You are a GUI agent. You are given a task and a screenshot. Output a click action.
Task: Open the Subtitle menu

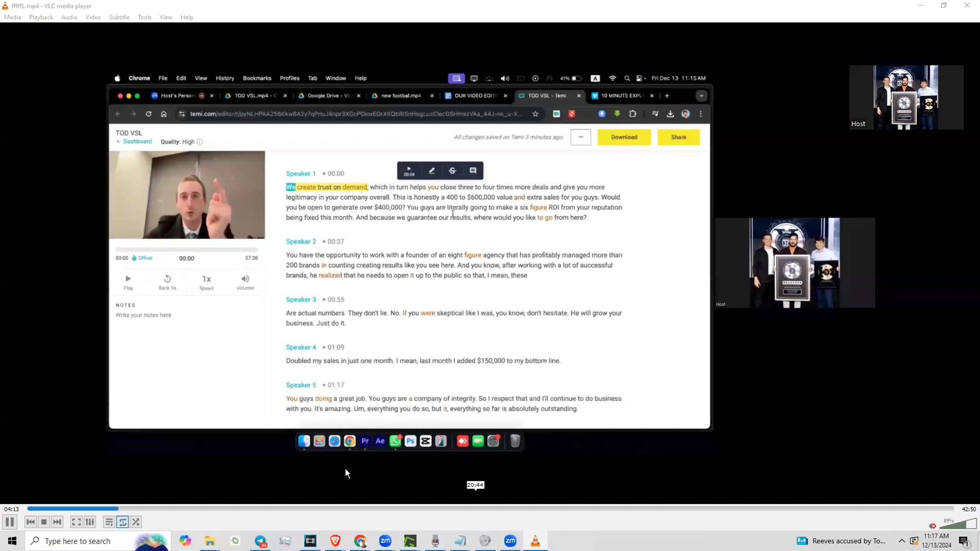point(119,17)
